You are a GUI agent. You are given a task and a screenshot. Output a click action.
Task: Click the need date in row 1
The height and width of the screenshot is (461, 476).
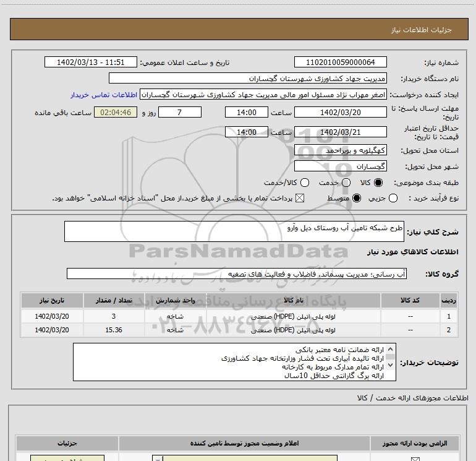[52, 316]
